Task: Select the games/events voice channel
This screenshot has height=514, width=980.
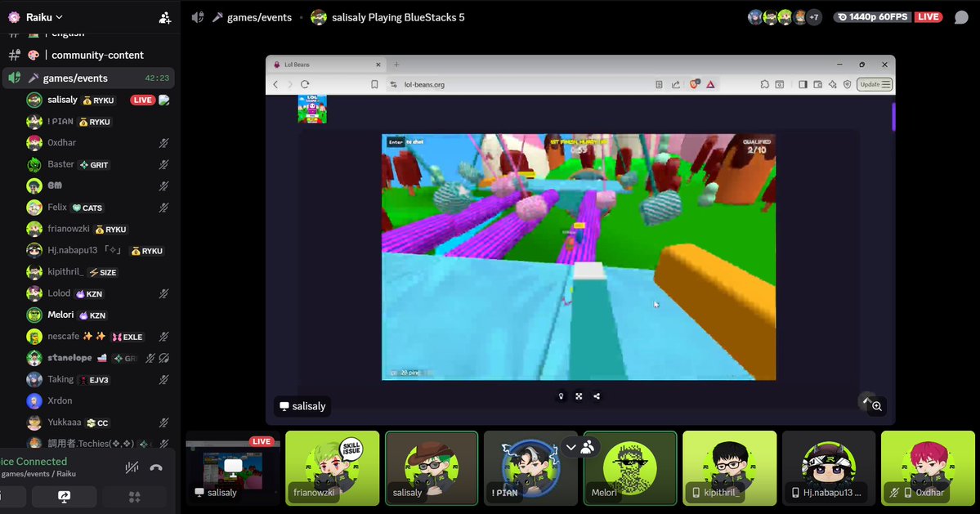Action: click(88, 78)
